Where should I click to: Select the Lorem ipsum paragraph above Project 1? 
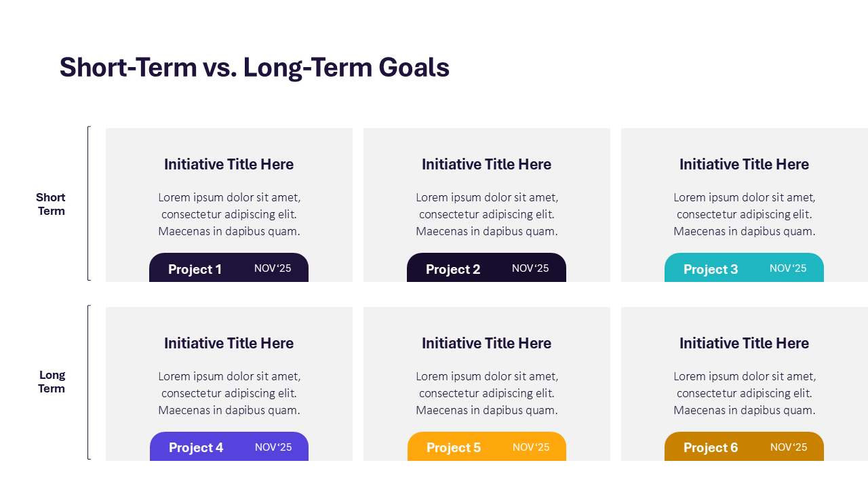[x=229, y=214]
